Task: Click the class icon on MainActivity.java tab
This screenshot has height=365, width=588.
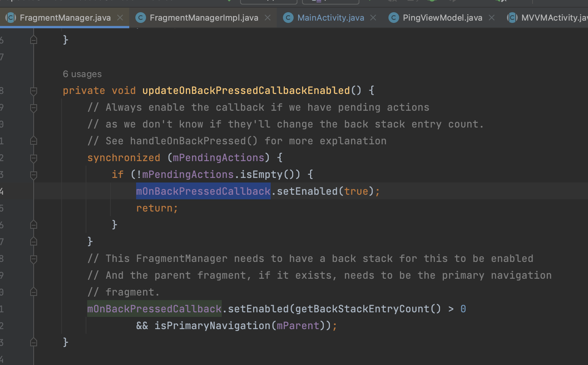Action: [x=288, y=17]
